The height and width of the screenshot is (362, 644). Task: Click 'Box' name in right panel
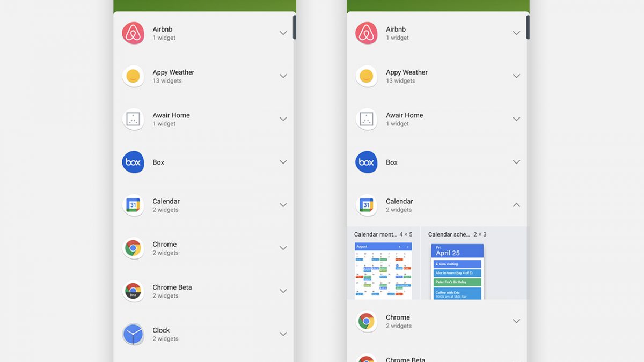click(x=392, y=162)
